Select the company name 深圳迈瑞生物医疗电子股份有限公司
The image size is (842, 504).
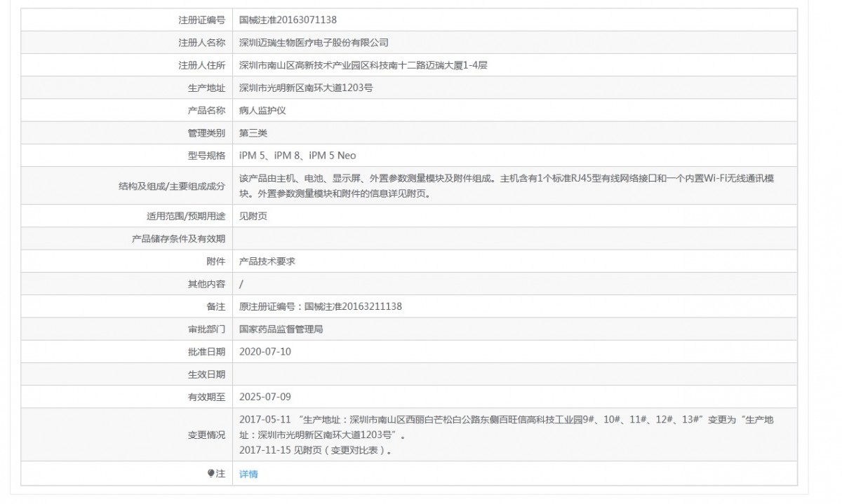pyautogui.click(x=314, y=43)
